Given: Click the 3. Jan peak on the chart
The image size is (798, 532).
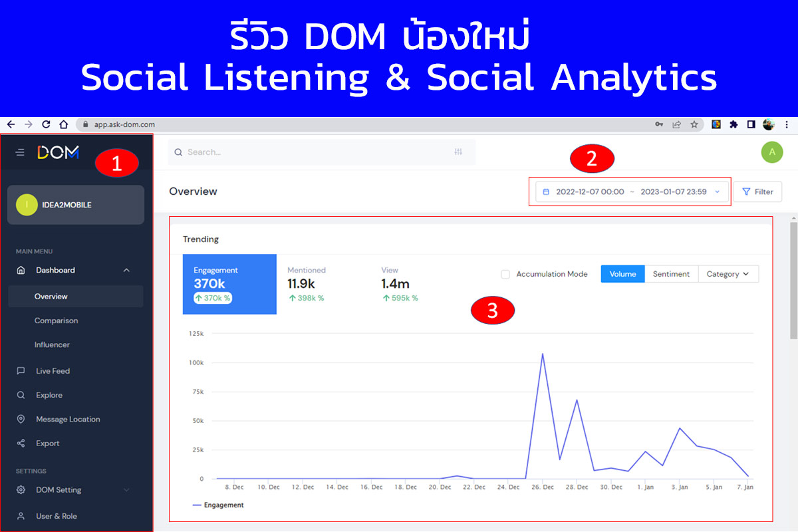Looking at the screenshot, I should tap(680, 428).
